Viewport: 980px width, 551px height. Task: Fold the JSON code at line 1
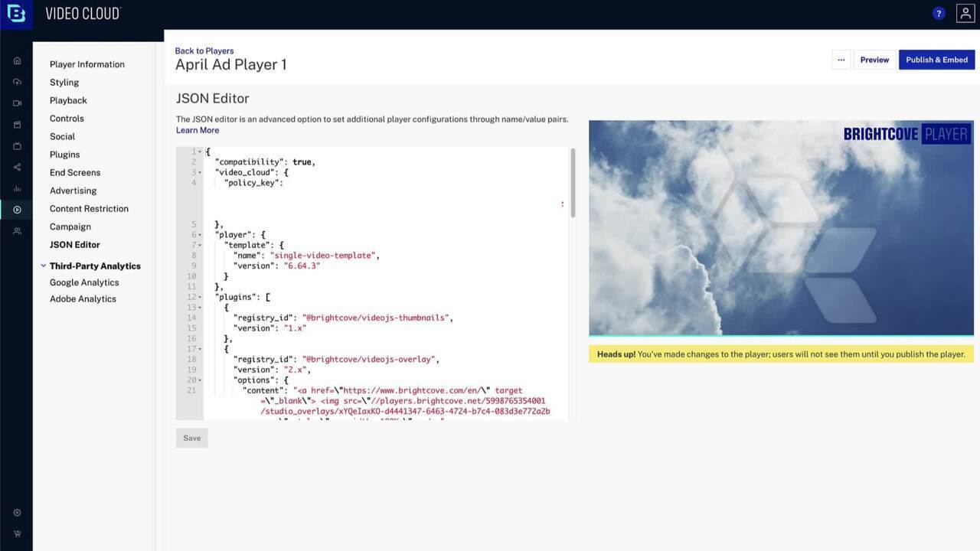[200, 152]
